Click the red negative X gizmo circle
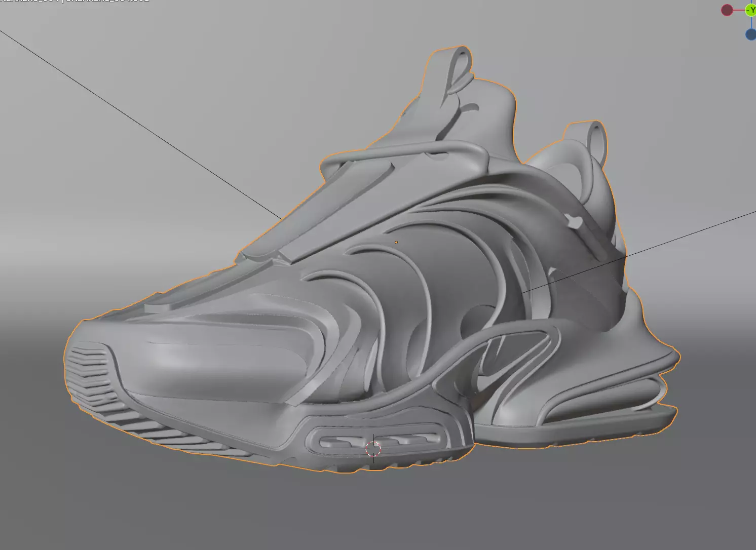 pos(727,10)
